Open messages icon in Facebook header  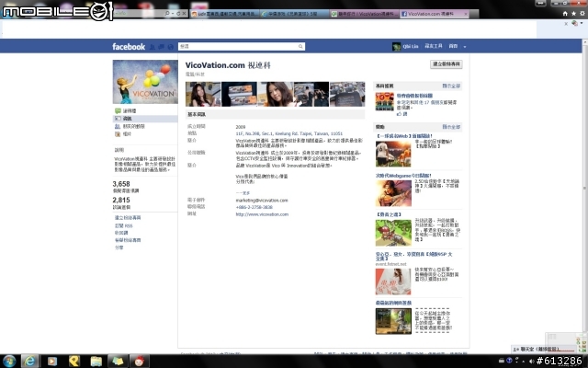coord(162,47)
